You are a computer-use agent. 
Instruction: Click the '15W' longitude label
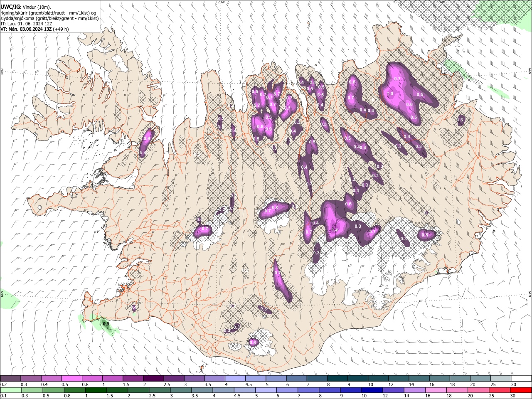click(x=440, y=2)
